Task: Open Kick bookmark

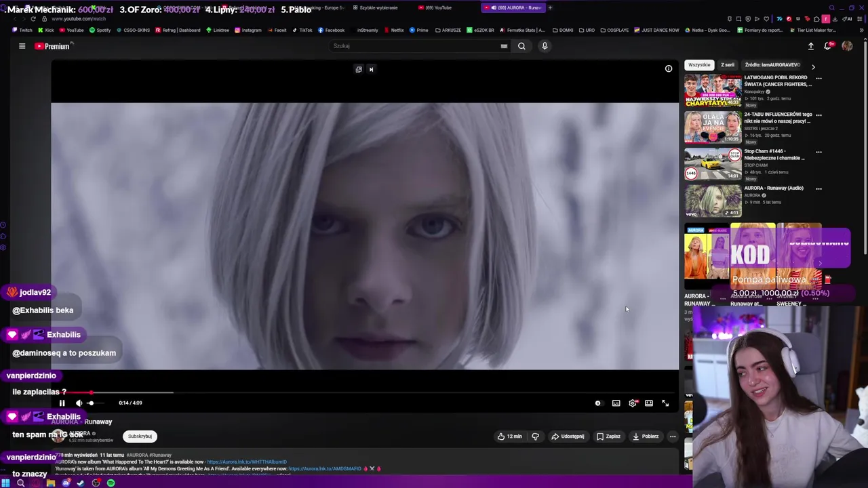Action: click(x=46, y=30)
